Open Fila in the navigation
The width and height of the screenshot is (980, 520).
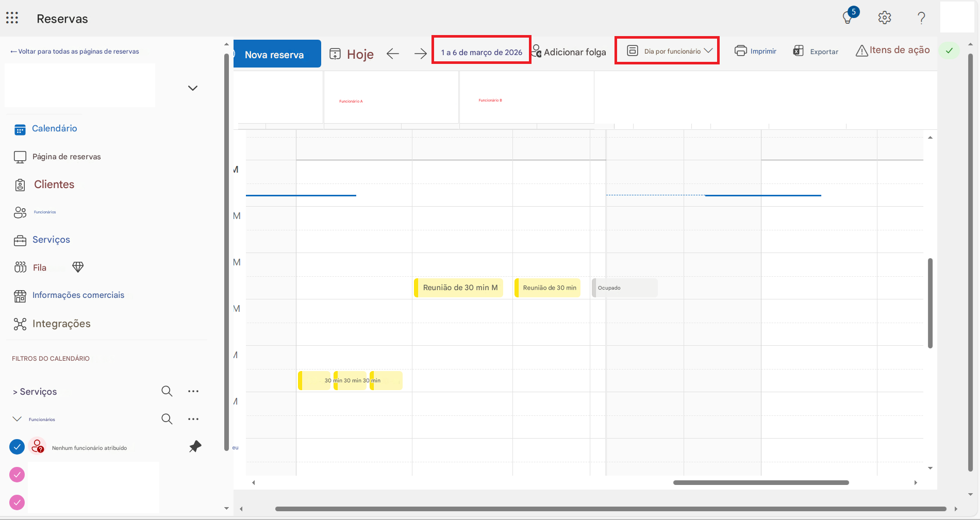pos(40,267)
